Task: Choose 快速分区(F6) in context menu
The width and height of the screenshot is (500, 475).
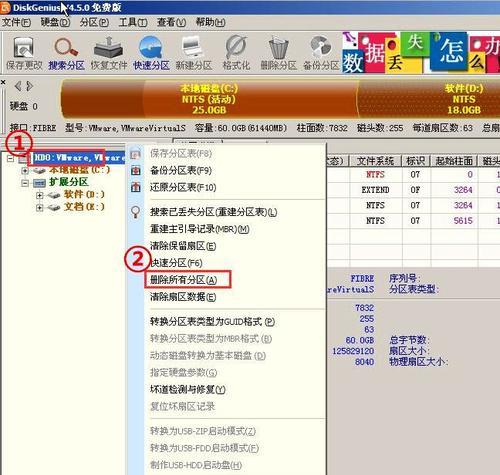Action: (x=176, y=263)
